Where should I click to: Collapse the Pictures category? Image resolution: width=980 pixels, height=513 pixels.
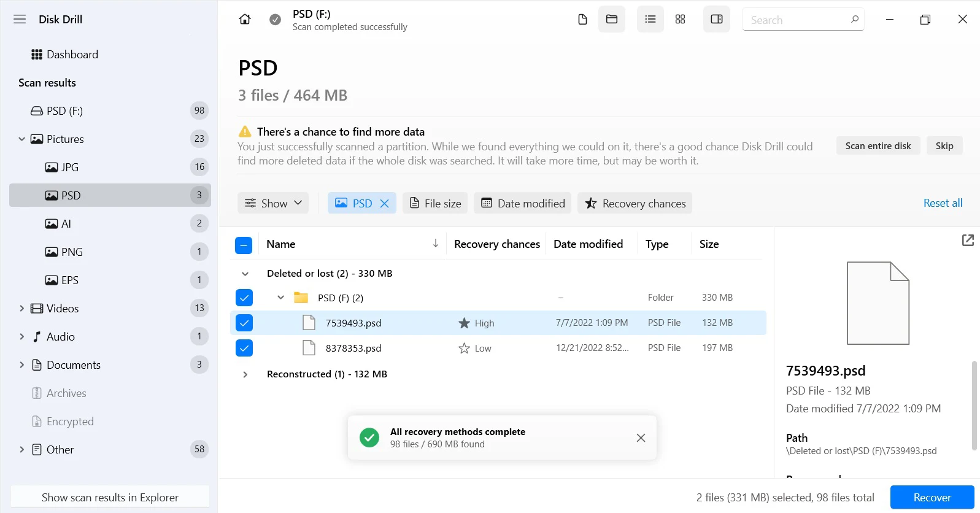click(x=21, y=139)
